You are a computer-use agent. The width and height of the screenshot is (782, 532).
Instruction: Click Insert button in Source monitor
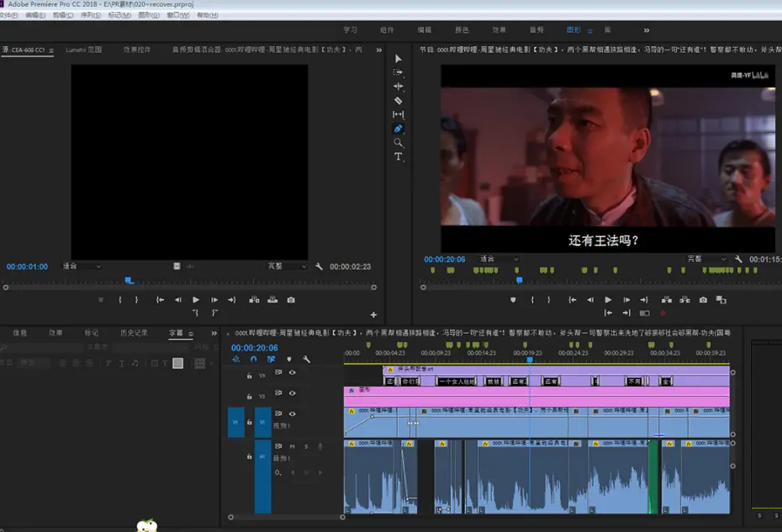254,300
